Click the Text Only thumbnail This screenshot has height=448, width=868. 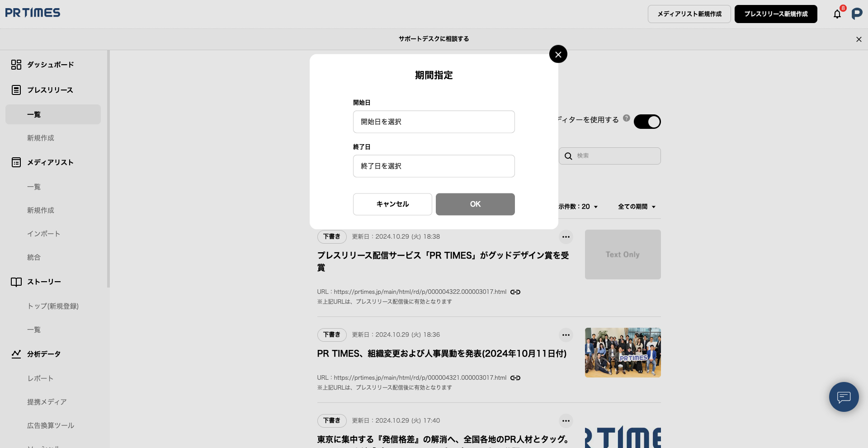(x=623, y=255)
